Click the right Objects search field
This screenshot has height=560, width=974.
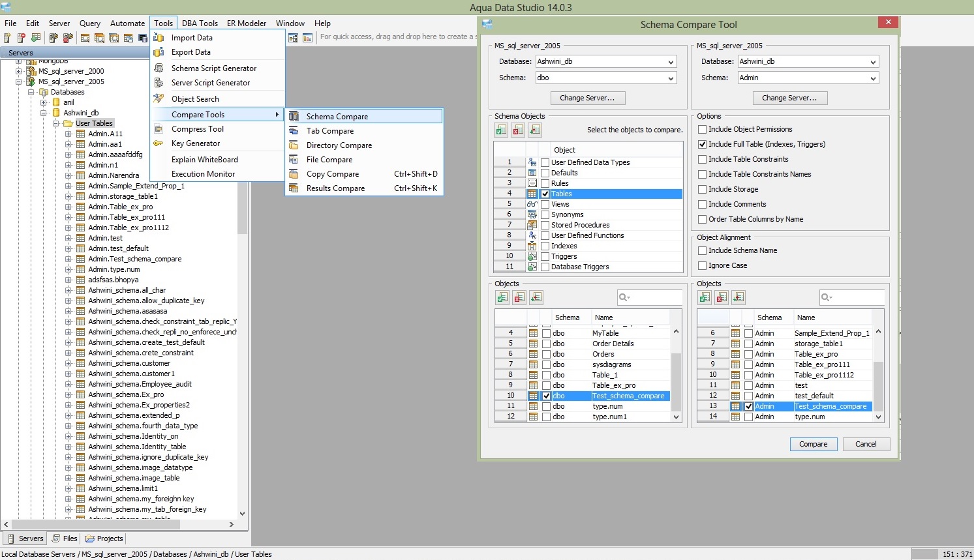tap(851, 297)
